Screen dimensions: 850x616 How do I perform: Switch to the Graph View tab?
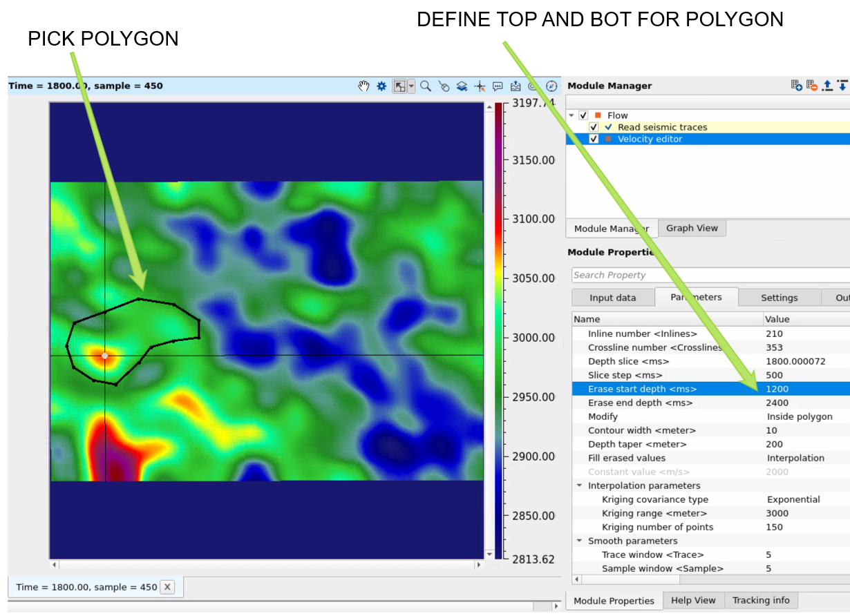[x=692, y=228]
